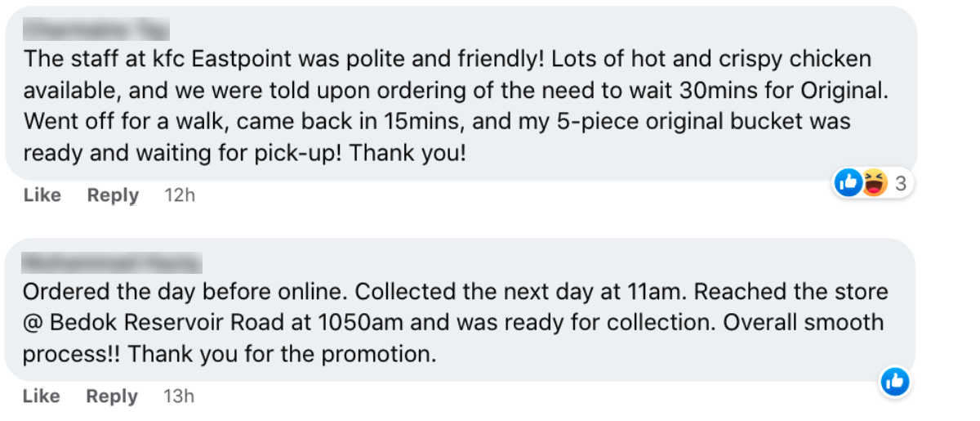Click the blue thumbs-up reaction beside count 3
The height and width of the screenshot is (421, 980).
[849, 184]
